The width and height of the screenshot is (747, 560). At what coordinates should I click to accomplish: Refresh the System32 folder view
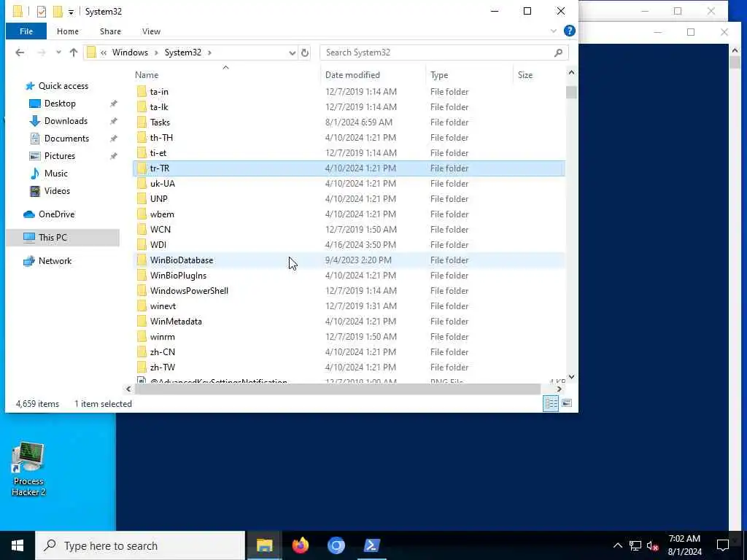[305, 52]
